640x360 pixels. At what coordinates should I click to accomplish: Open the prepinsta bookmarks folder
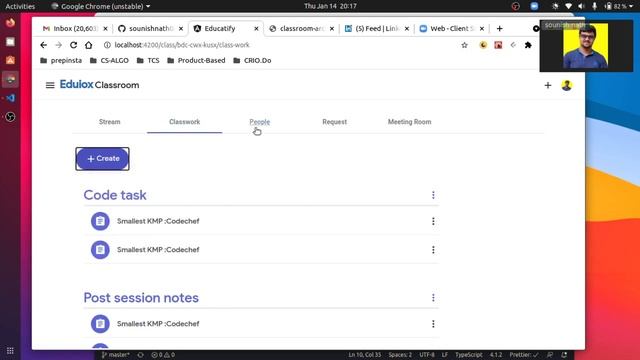coord(61,60)
